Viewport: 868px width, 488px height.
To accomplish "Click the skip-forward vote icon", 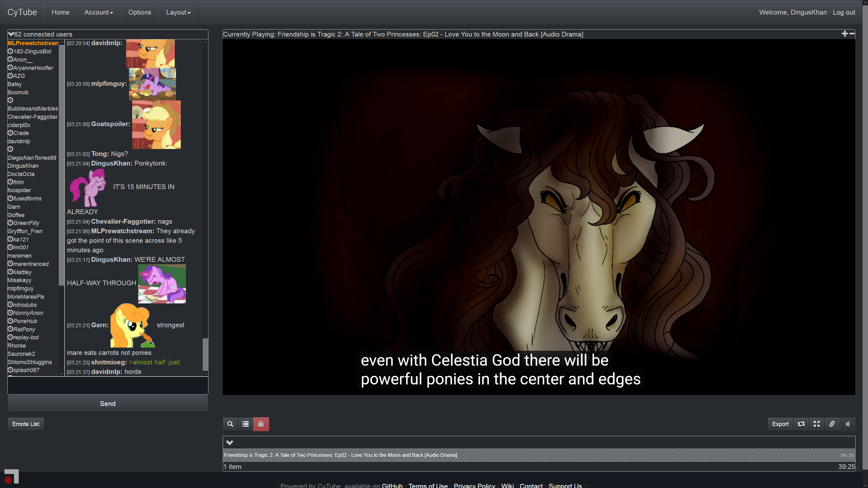I will point(847,424).
